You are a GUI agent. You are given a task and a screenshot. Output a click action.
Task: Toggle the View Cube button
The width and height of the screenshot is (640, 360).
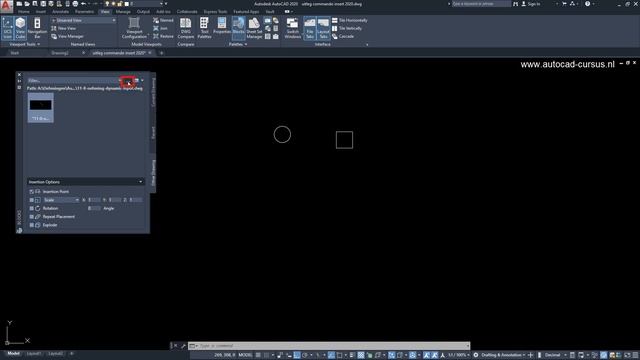20,28
